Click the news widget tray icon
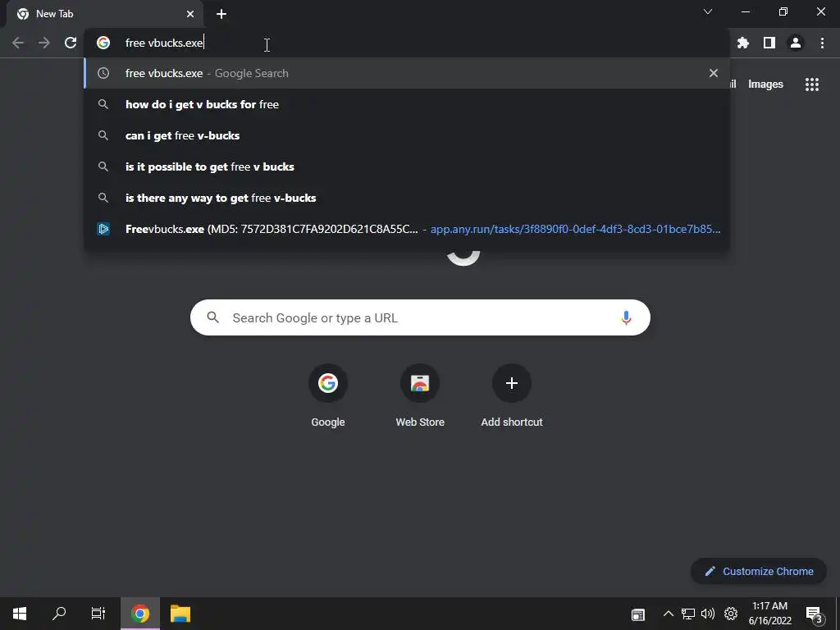 637,614
